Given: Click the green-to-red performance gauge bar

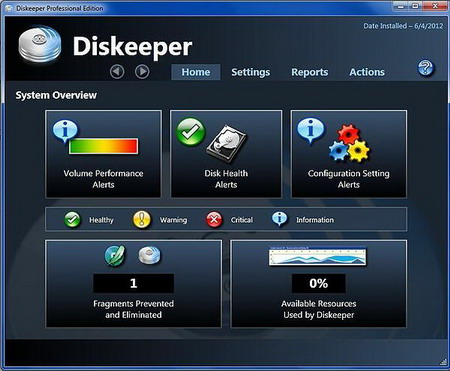Looking at the screenshot, I should 103,146.
